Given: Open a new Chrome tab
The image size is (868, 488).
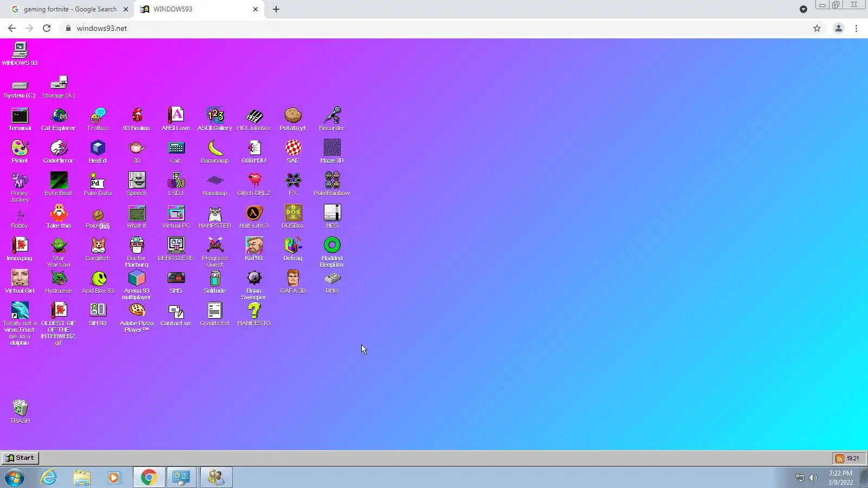Looking at the screenshot, I should coord(276,9).
